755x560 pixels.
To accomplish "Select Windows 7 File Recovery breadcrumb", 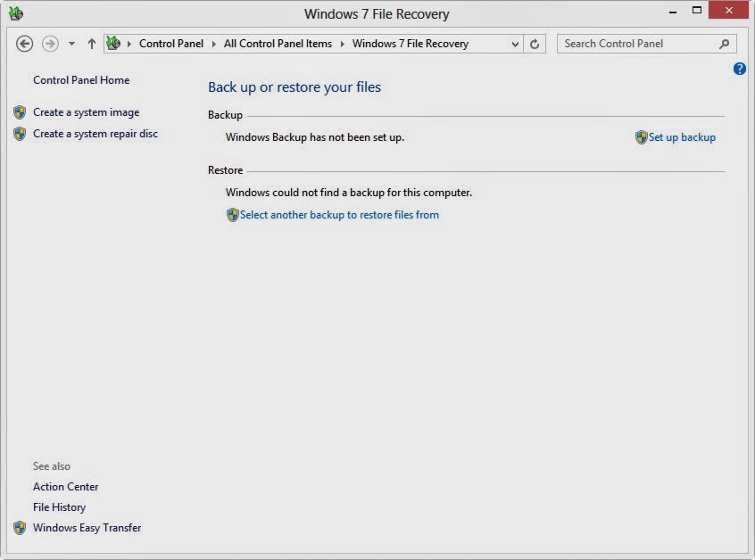I will click(411, 44).
